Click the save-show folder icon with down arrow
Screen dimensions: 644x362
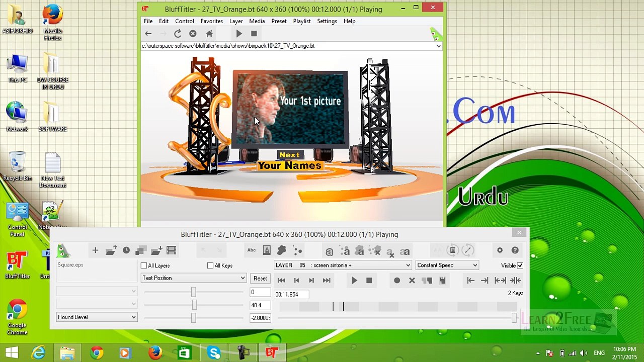156,250
